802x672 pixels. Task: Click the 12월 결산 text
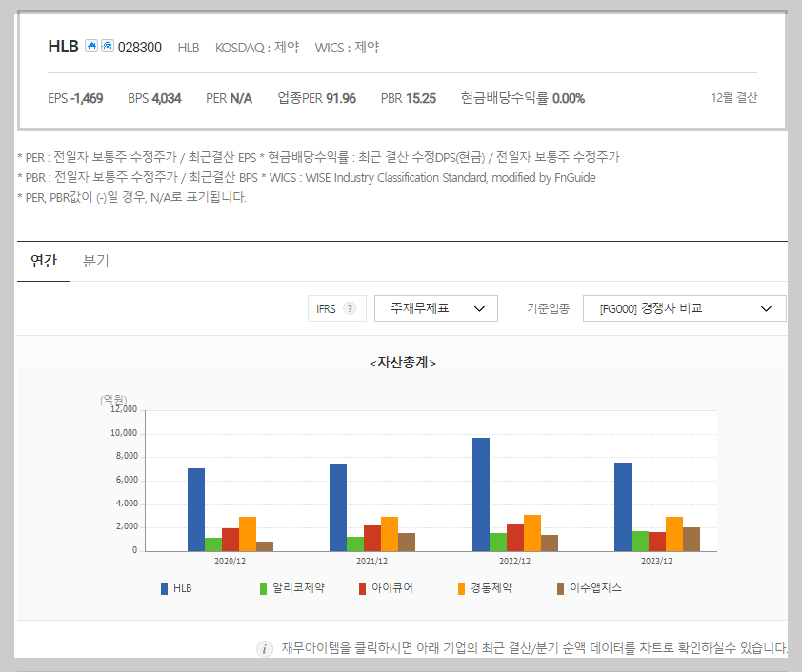click(x=734, y=98)
